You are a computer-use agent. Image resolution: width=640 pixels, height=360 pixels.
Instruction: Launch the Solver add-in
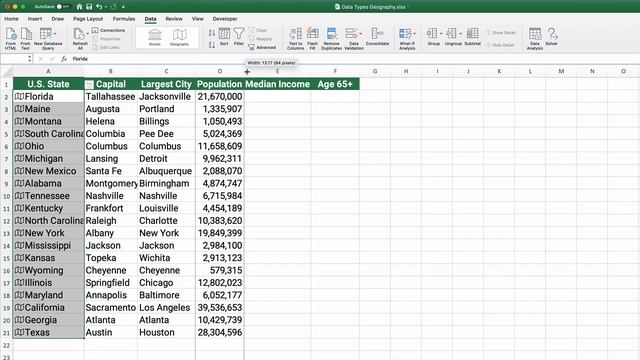[552, 36]
